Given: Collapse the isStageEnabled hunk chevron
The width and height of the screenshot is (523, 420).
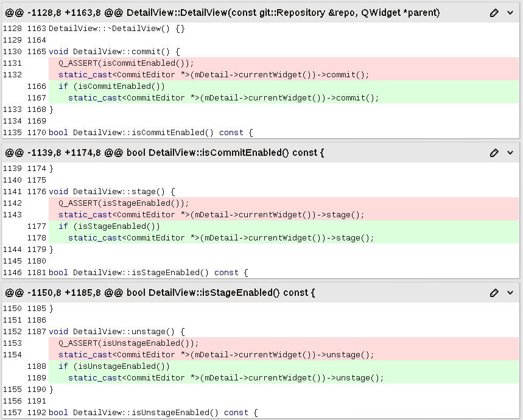Looking at the screenshot, I should coord(510,293).
